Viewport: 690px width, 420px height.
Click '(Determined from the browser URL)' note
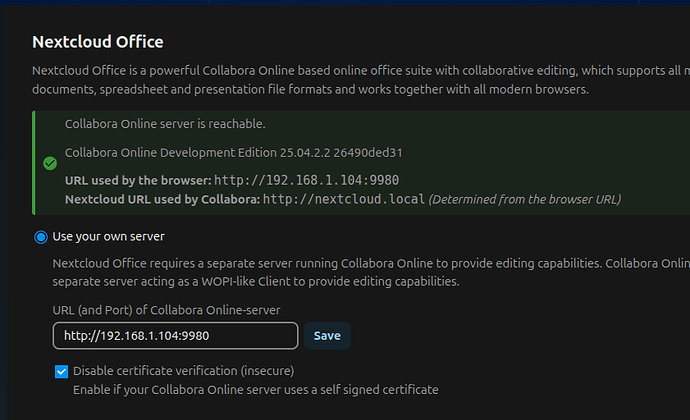tap(525, 199)
